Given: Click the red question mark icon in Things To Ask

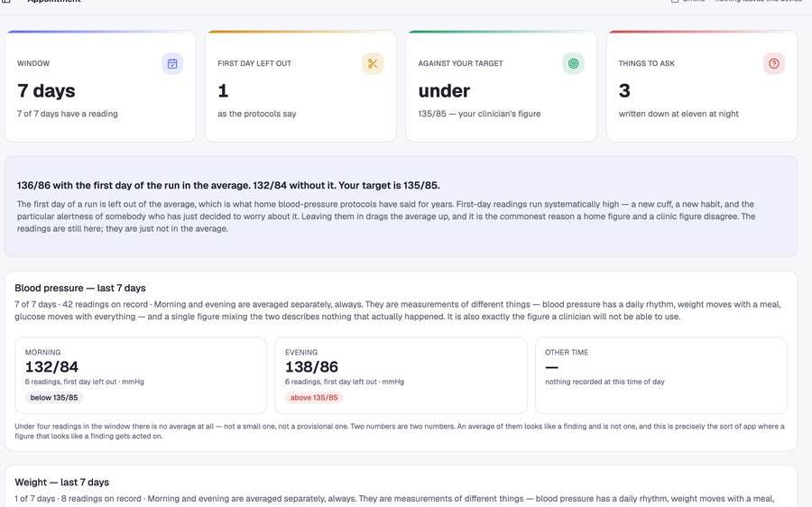Looking at the screenshot, I should 774,64.
